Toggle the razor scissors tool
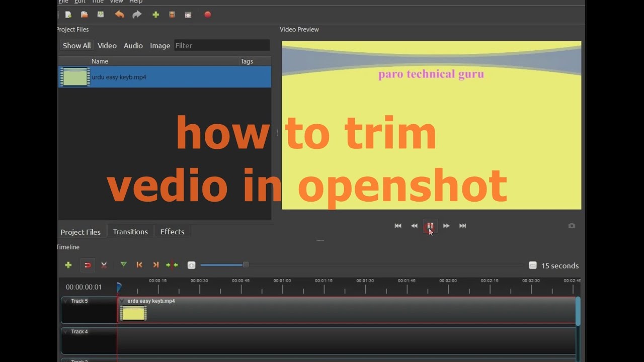Image resolution: width=644 pixels, height=362 pixels. (104, 265)
